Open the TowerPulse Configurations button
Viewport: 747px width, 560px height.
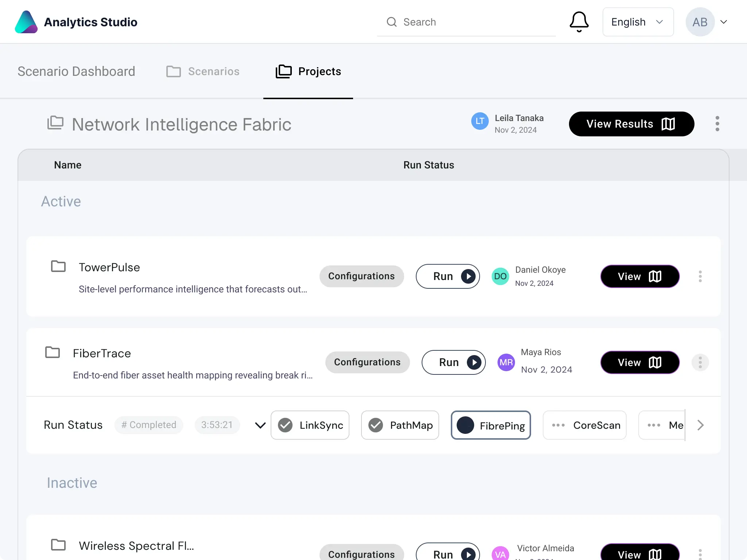pos(361,276)
